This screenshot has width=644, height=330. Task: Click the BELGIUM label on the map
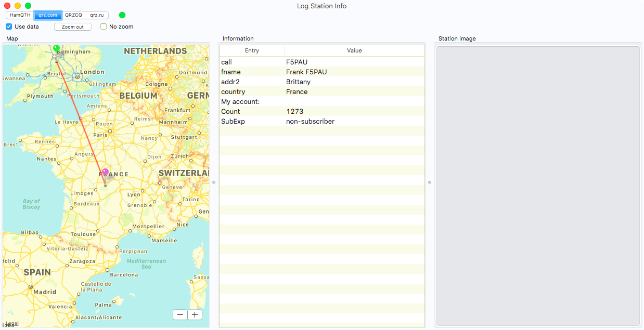[138, 96]
